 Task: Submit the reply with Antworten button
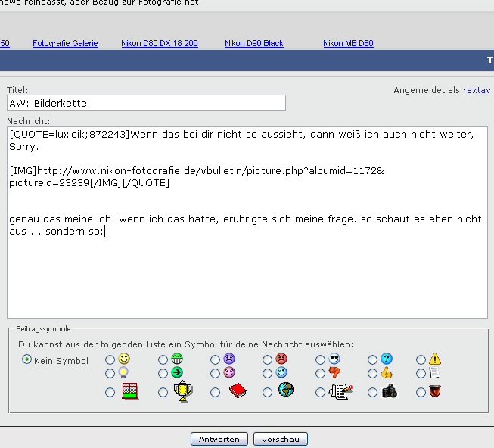[219, 439]
